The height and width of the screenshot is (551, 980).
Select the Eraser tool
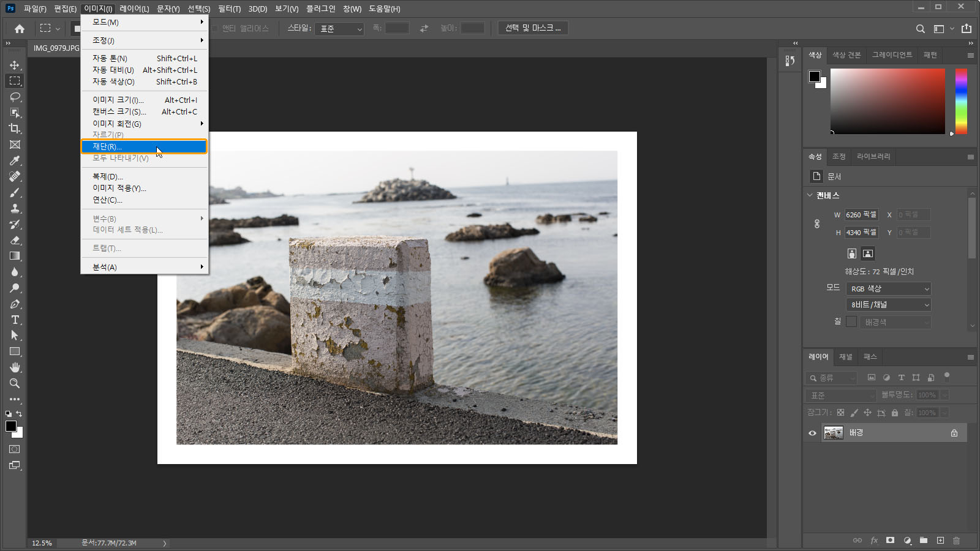click(x=15, y=240)
